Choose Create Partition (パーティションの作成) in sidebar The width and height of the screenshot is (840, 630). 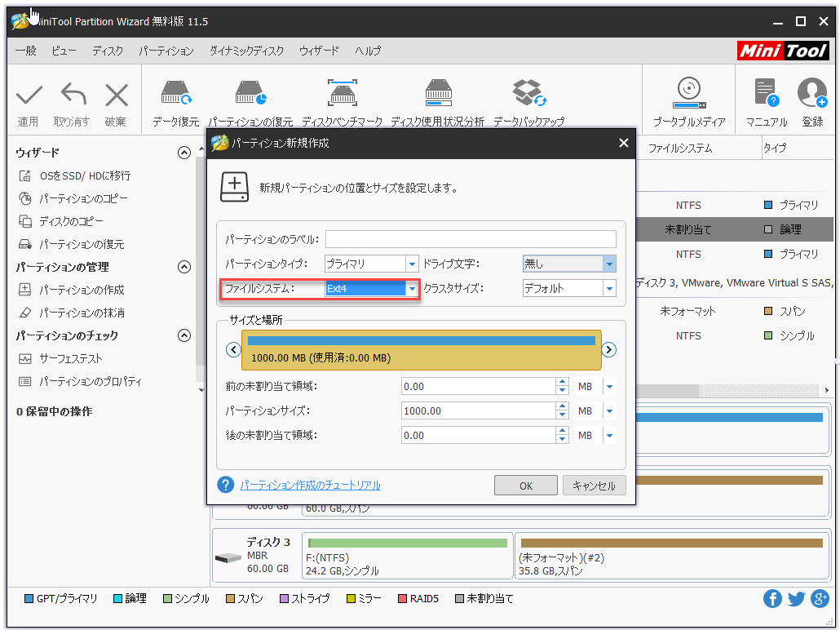pyautogui.click(x=71, y=290)
